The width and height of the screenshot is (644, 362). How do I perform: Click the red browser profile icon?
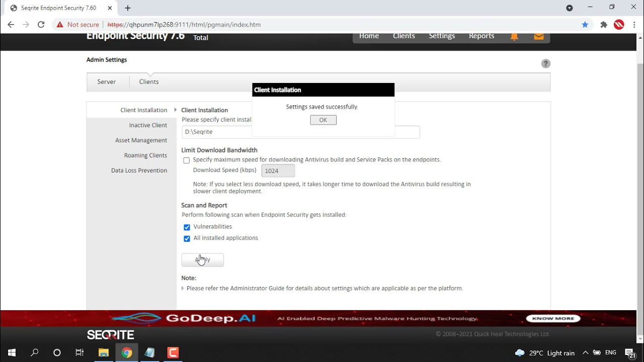(619, 25)
